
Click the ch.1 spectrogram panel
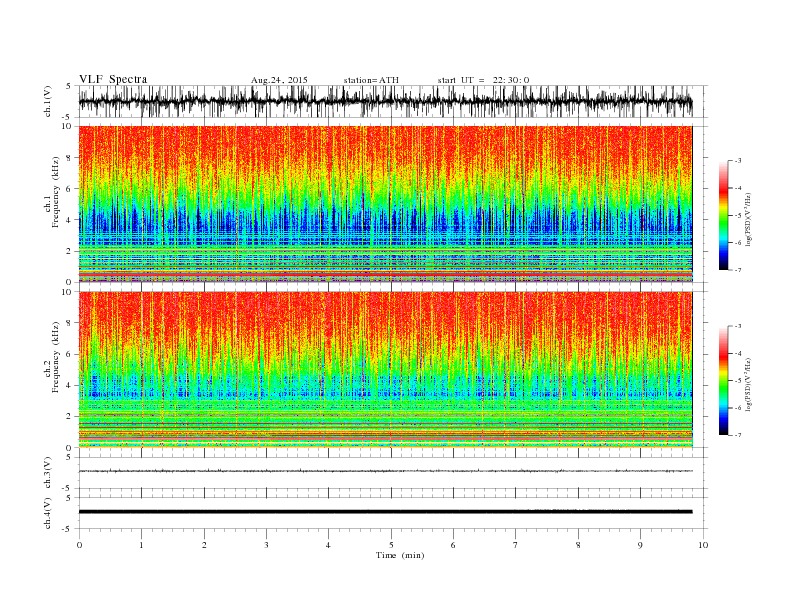coord(385,204)
